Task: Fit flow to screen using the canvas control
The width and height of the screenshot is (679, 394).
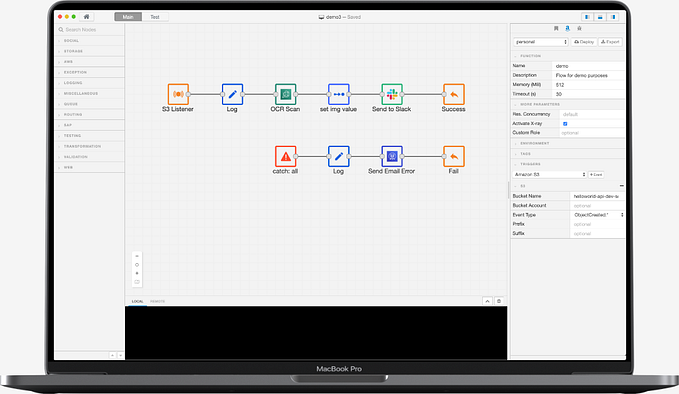Action: coord(137,282)
